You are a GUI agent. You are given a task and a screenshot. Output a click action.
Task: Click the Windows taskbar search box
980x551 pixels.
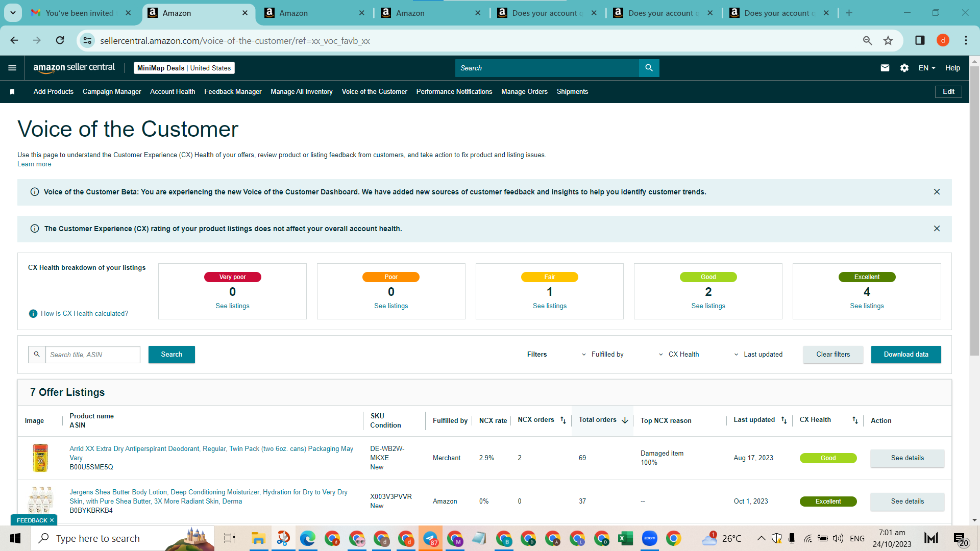pos(122,538)
